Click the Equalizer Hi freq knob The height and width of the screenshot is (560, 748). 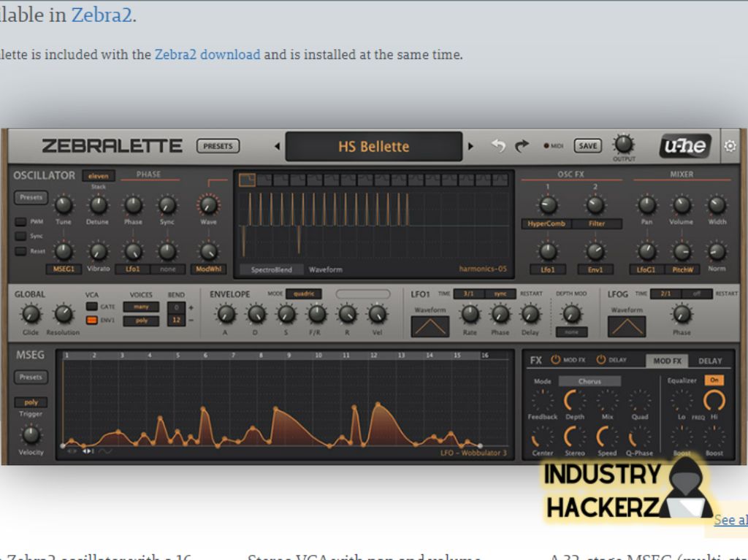[714, 400]
